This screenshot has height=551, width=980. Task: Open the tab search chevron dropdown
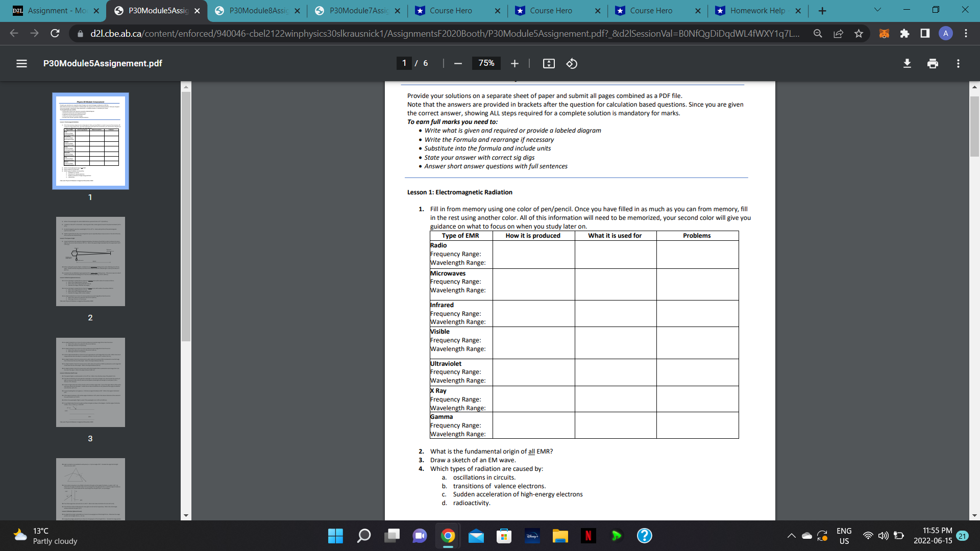(x=877, y=10)
